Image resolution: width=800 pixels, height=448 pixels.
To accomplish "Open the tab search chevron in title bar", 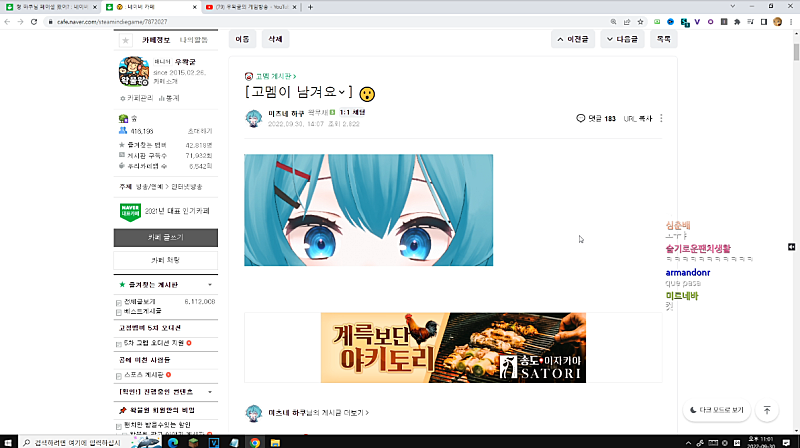I will [x=733, y=7].
